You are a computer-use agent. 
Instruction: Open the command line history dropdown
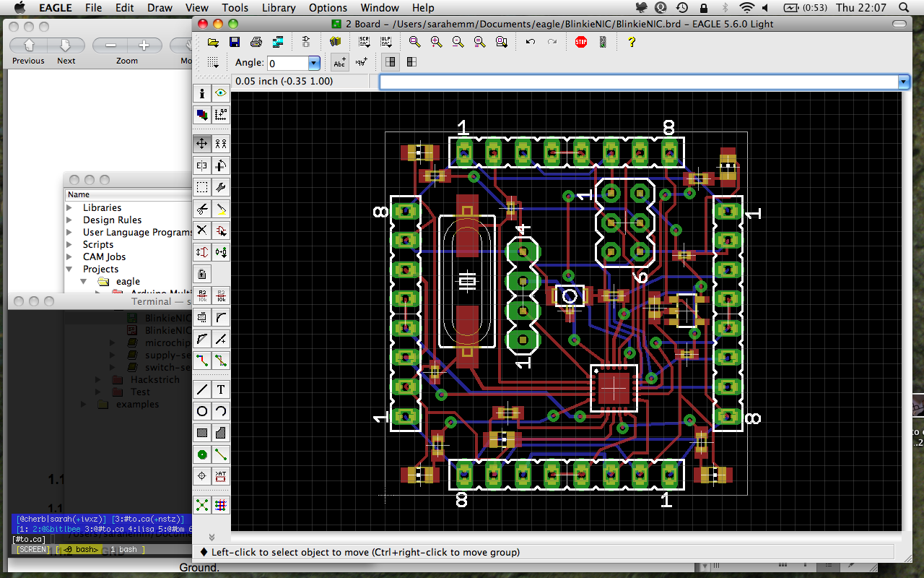pyautogui.click(x=903, y=82)
